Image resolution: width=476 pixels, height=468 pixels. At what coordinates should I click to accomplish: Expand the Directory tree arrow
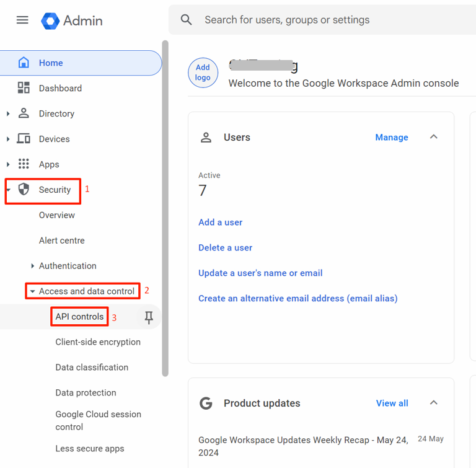8,114
